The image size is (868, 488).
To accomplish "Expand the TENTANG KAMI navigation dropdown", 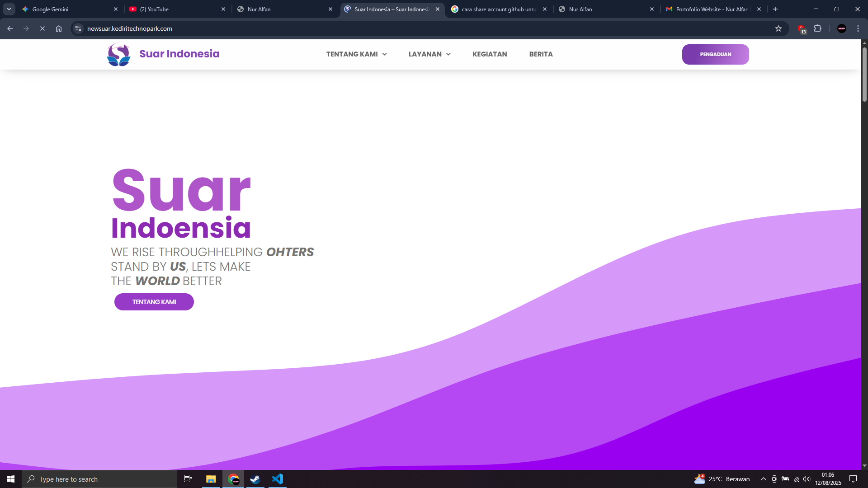I will [x=356, y=54].
